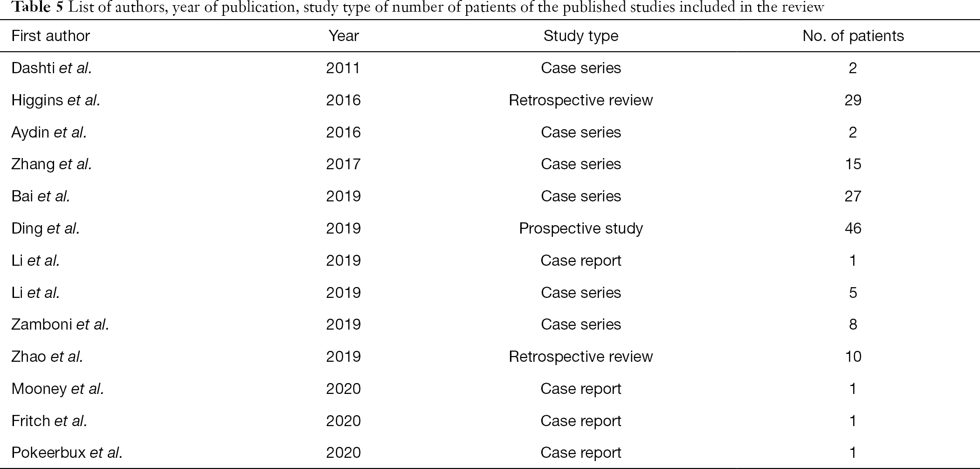Click 'Retrospective review' in the Zhao row
This screenshot has height=469, width=980.
coord(581,357)
